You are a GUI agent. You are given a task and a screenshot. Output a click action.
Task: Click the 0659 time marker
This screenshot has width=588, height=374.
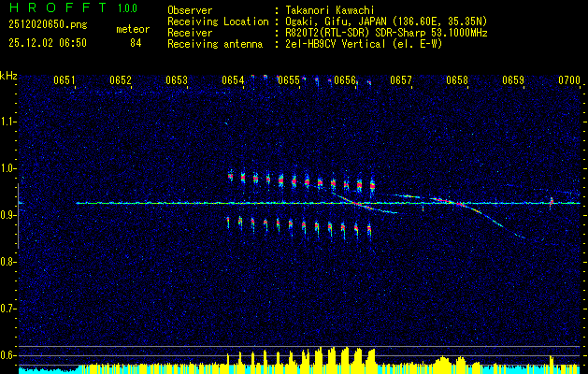pos(513,79)
